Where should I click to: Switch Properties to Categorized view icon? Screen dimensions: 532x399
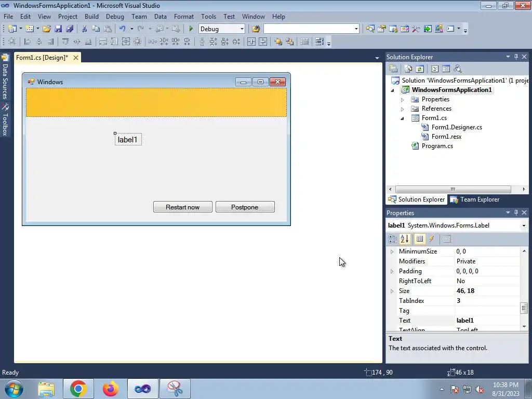[x=393, y=239]
